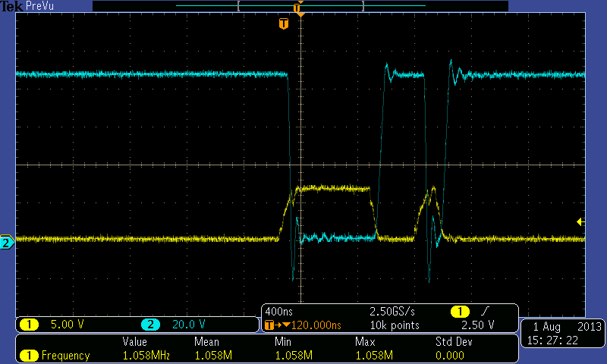Click the Std Dev column header

pos(454,342)
